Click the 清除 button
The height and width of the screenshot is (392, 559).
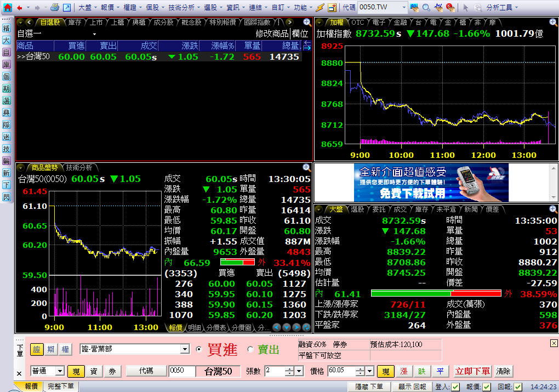tap(503, 371)
